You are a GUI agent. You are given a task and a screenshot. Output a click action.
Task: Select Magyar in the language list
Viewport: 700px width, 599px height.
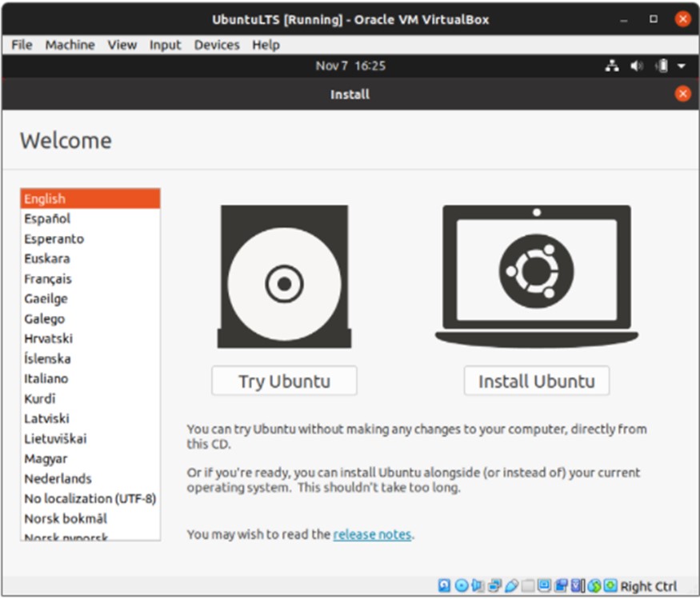tap(90, 458)
